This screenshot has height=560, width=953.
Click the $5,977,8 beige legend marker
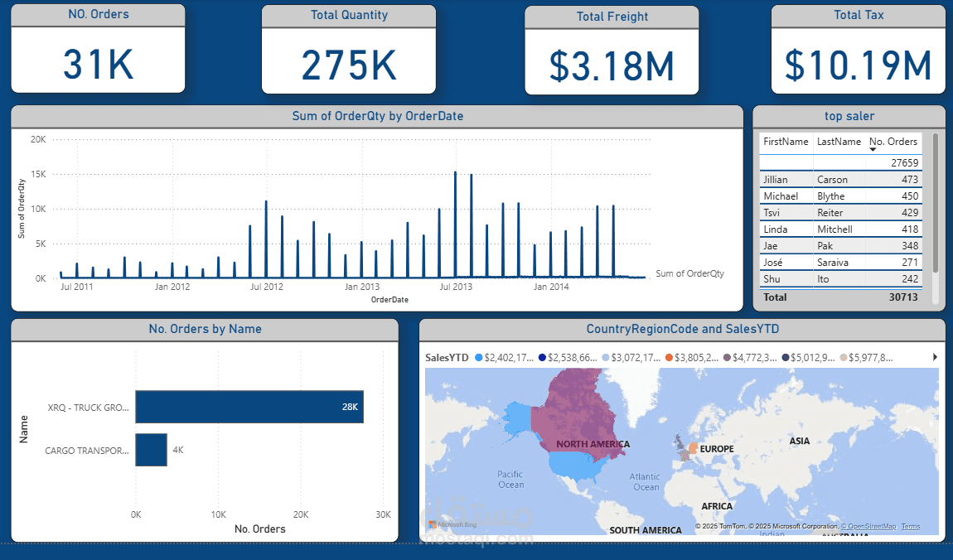point(844,358)
